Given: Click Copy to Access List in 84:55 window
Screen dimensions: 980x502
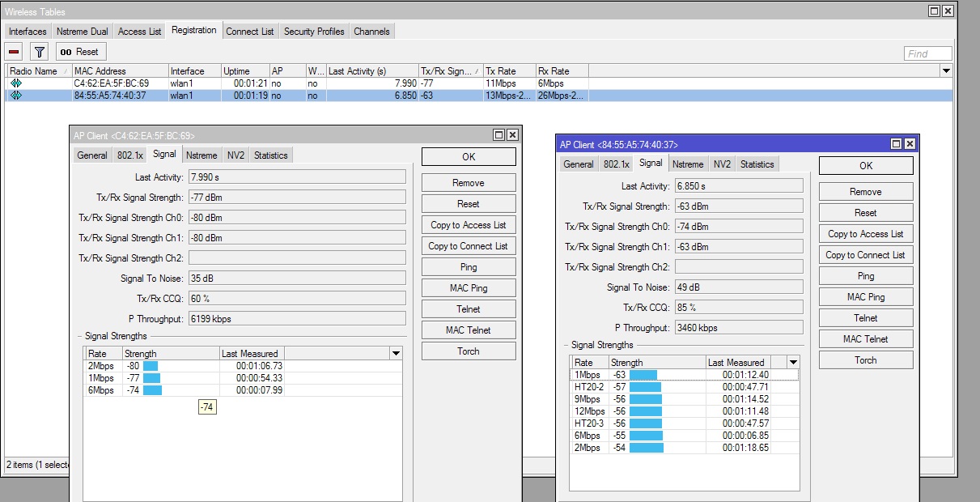Looking at the screenshot, I should pos(866,234).
